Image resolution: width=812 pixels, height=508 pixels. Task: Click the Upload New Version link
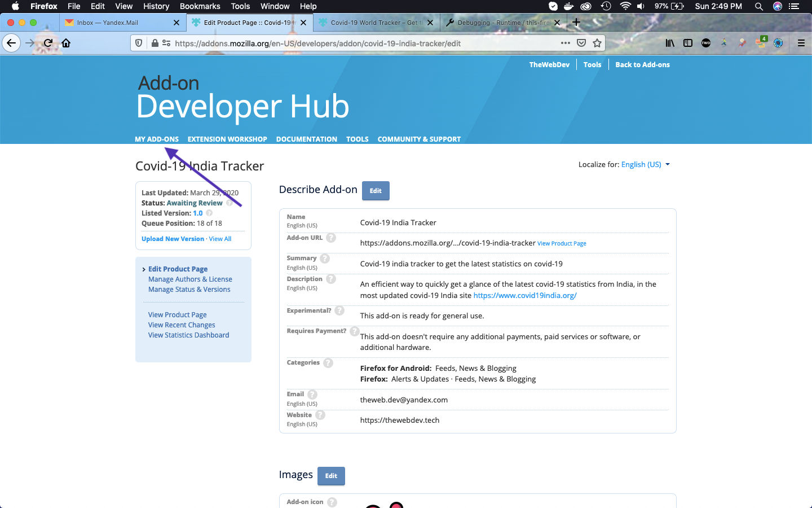tap(173, 239)
